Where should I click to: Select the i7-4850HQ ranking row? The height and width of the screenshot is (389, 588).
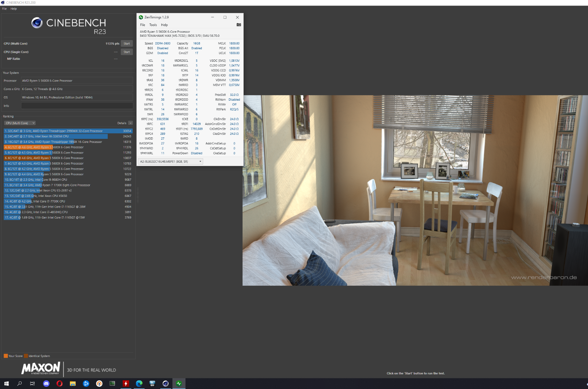[x=68, y=212]
